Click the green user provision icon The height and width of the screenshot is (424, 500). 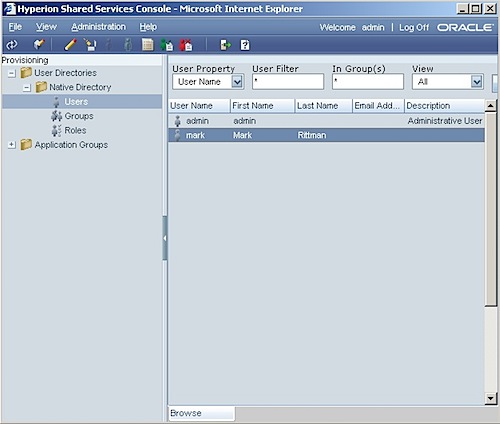point(167,45)
